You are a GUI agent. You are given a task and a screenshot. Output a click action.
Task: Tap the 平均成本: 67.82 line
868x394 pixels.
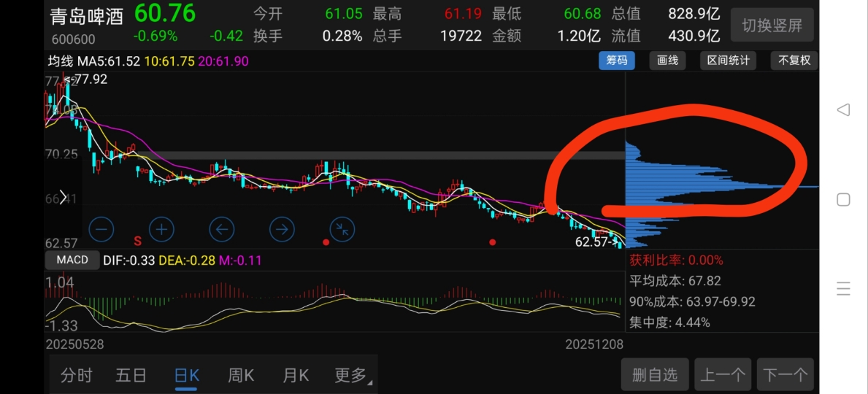tap(675, 281)
